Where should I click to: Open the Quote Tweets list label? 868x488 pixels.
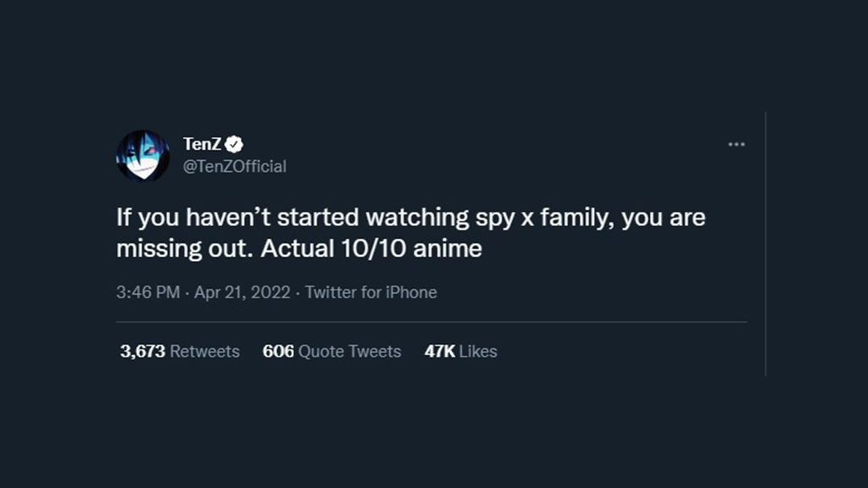pos(350,351)
